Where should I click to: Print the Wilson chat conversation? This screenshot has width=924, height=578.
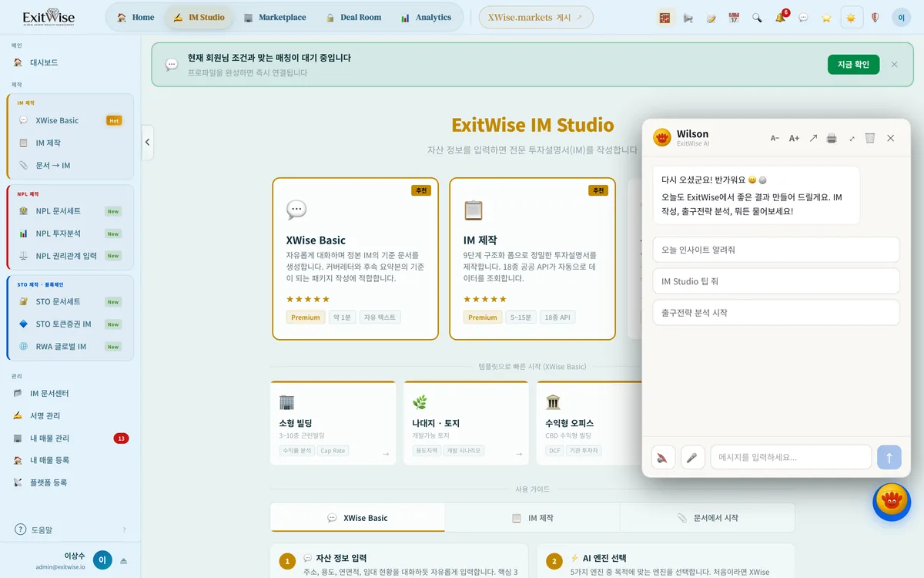click(x=832, y=138)
